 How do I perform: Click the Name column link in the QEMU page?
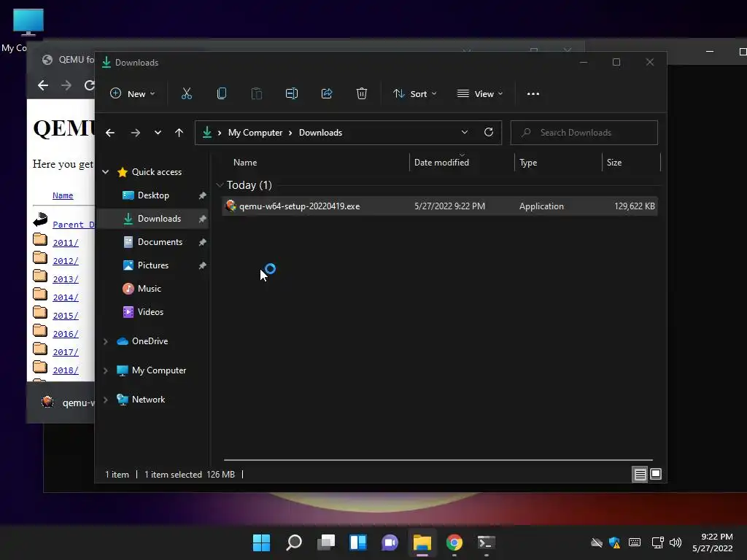click(63, 195)
